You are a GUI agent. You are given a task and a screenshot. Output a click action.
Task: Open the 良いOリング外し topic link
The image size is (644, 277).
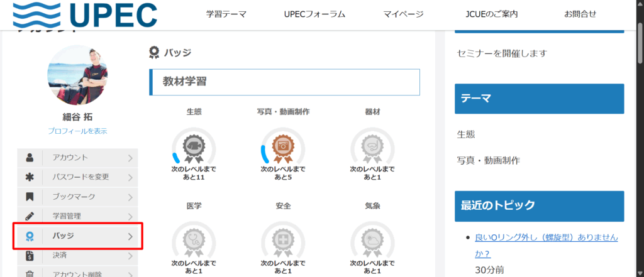point(546,237)
